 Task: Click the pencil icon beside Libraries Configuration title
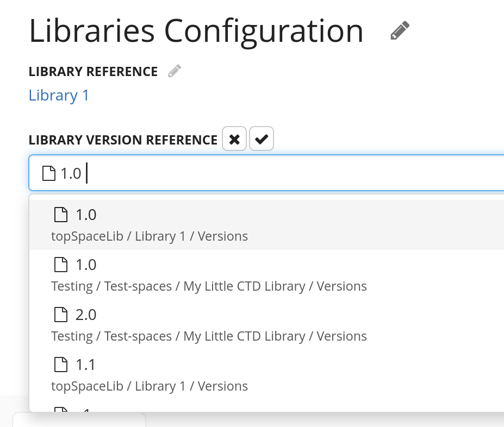pos(400,31)
